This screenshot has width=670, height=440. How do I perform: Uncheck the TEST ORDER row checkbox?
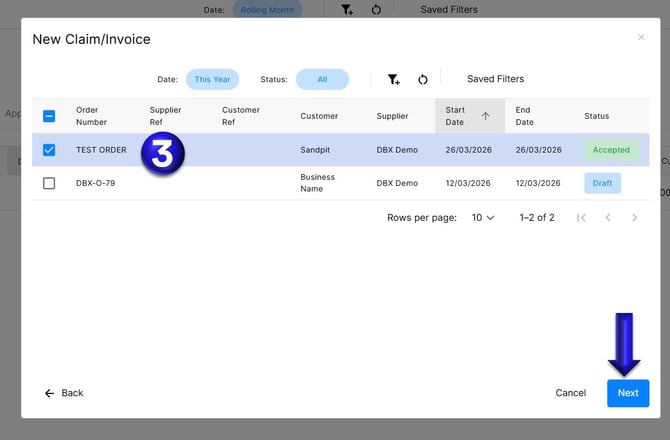tap(49, 150)
